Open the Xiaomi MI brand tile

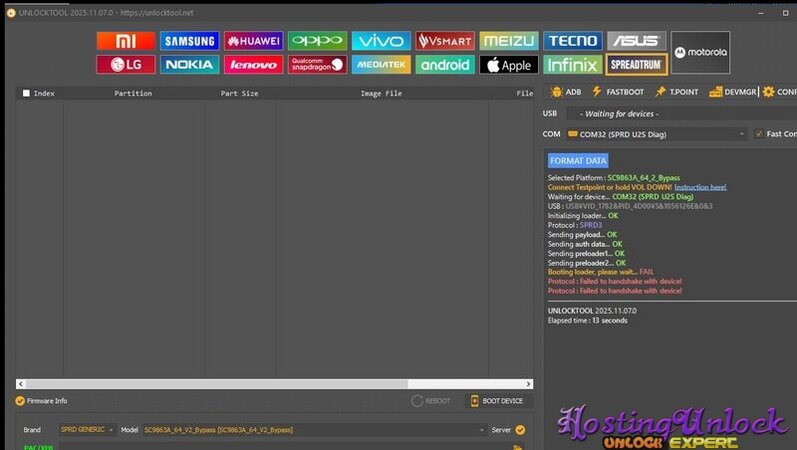126,41
